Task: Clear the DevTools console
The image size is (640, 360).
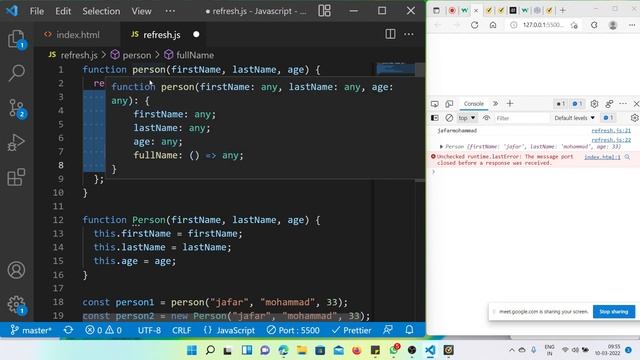Action: (449, 118)
